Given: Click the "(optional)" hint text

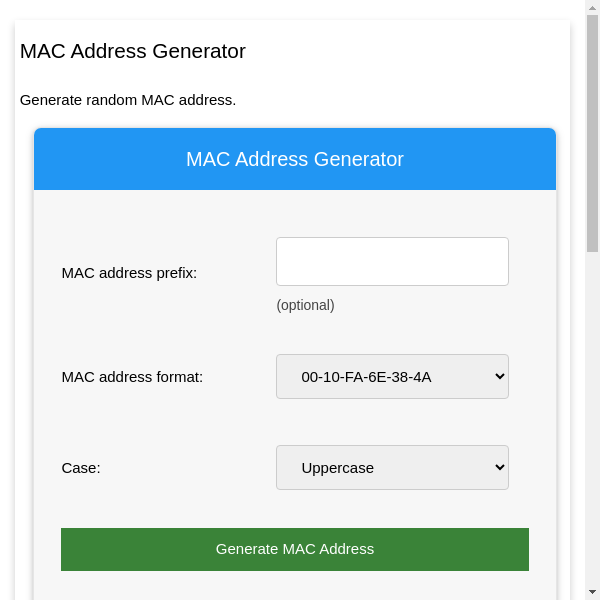Looking at the screenshot, I should [x=305, y=305].
